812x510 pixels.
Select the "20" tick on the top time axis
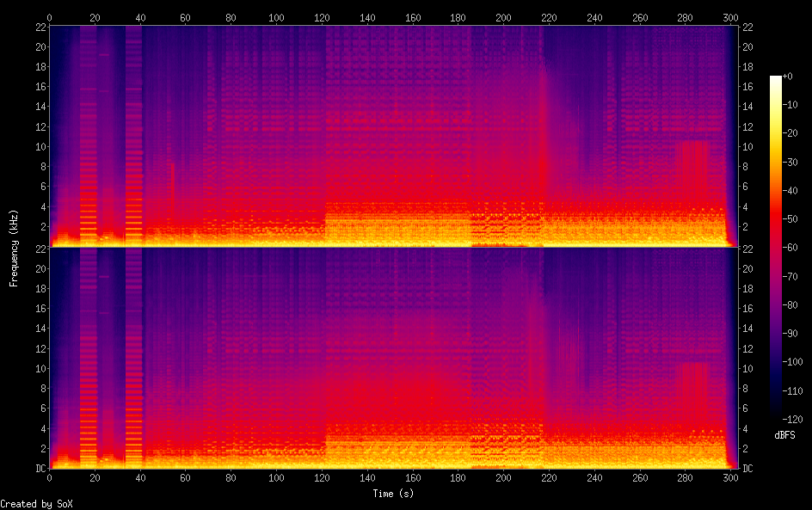click(x=95, y=17)
